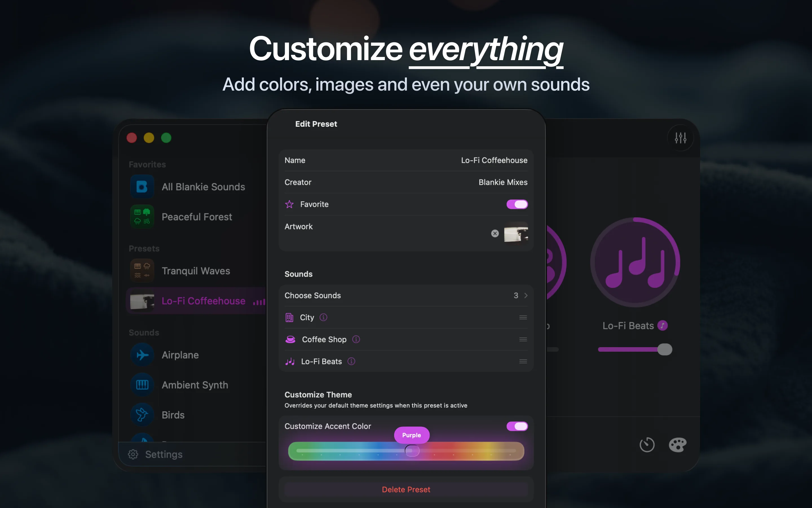Click the "Edit Preset" title
The width and height of the screenshot is (812, 508).
coord(316,124)
